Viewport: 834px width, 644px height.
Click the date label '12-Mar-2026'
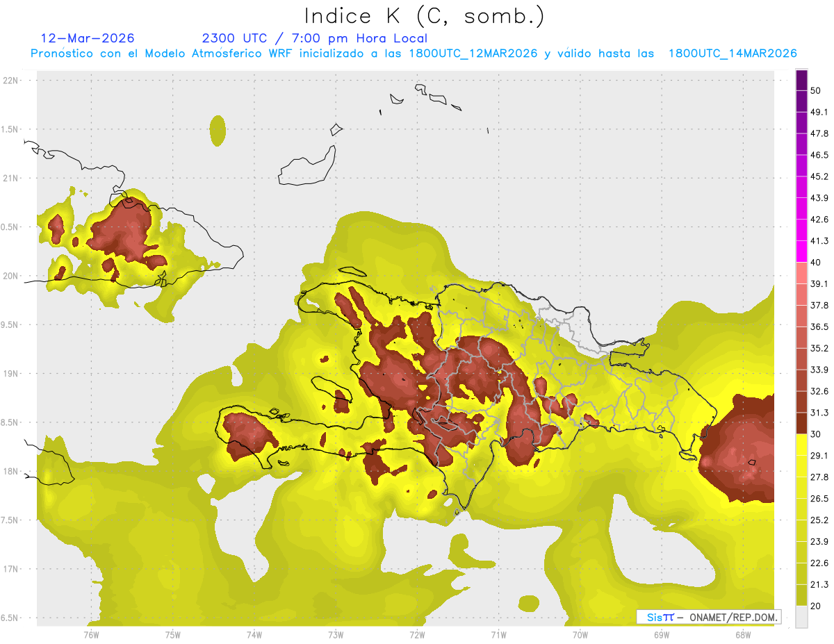point(88,38)
